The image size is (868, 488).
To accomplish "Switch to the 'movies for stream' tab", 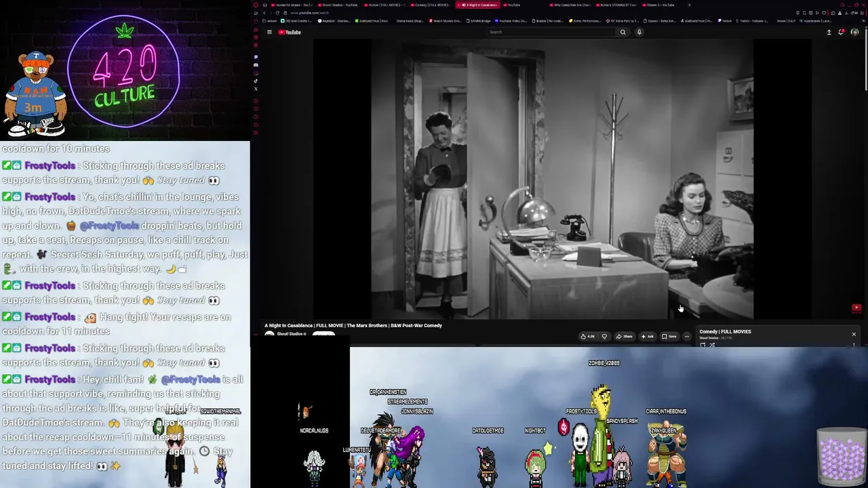I will 292,5.
